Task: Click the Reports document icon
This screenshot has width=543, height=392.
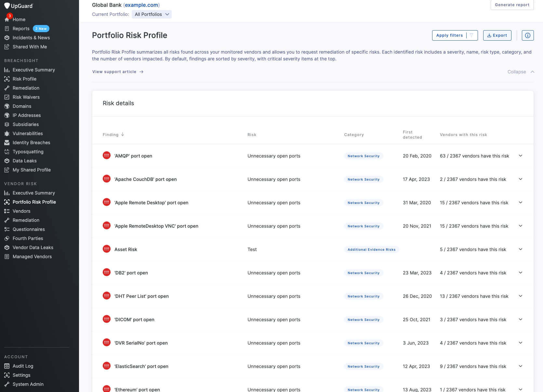Action: tap(7, 29)
